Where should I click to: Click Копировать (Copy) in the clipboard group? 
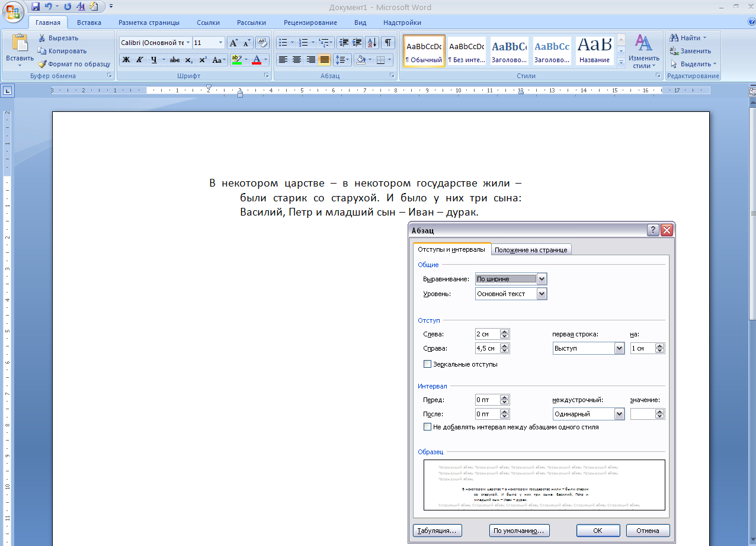[62, 51]
